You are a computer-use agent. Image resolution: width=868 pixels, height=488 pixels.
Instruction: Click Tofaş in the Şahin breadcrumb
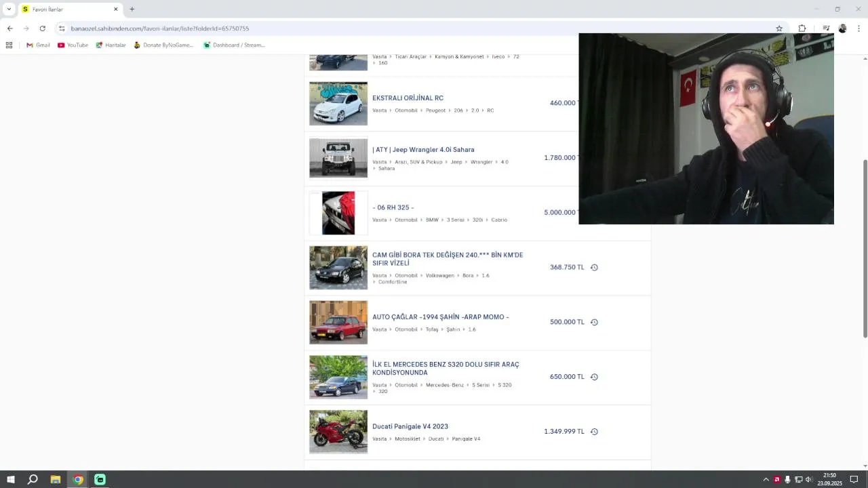[x=432, y=329]
